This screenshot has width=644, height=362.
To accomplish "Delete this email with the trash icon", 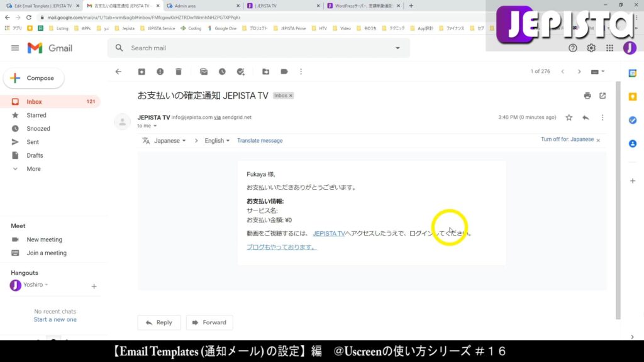I will pos(178,72).
